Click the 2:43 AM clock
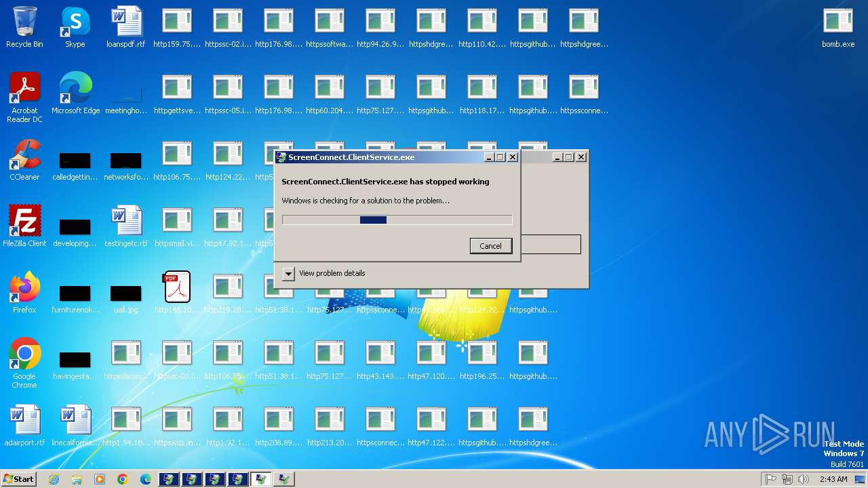 click(x=833, y=479)
